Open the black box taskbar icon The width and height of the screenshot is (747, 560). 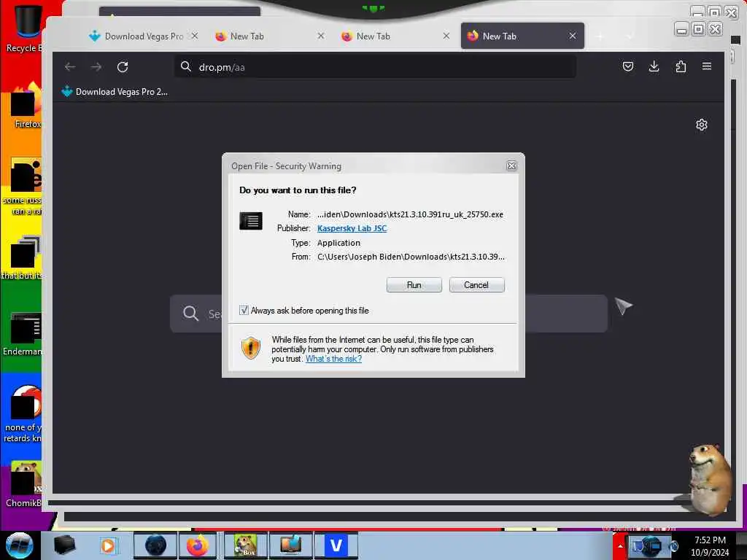64,545
